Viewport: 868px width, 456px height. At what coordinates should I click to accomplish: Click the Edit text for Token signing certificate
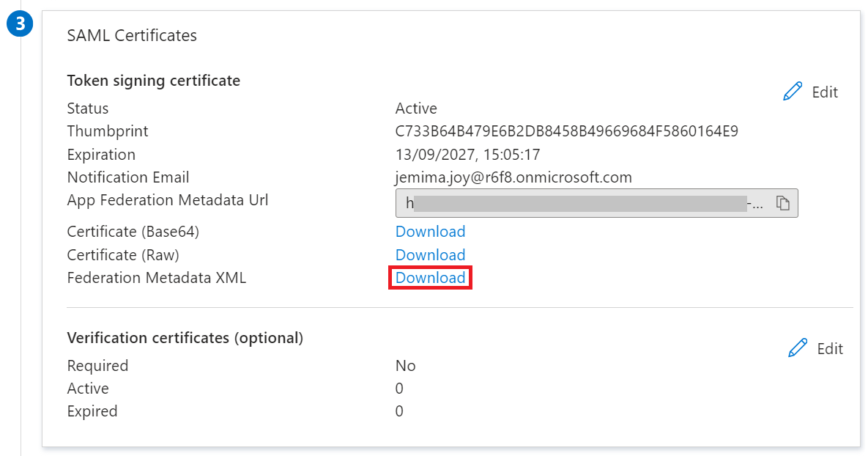pyautogui.click(x=825, y=92)
